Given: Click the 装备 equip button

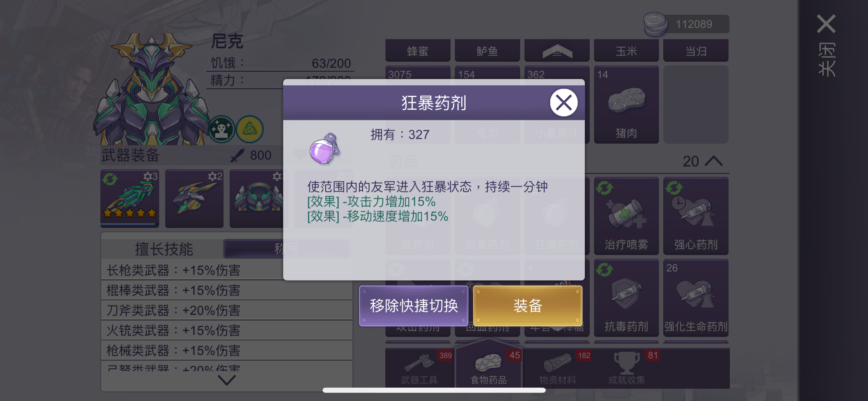Looking at the screenshot, I should pyautogui.click(x=528, y=306).
